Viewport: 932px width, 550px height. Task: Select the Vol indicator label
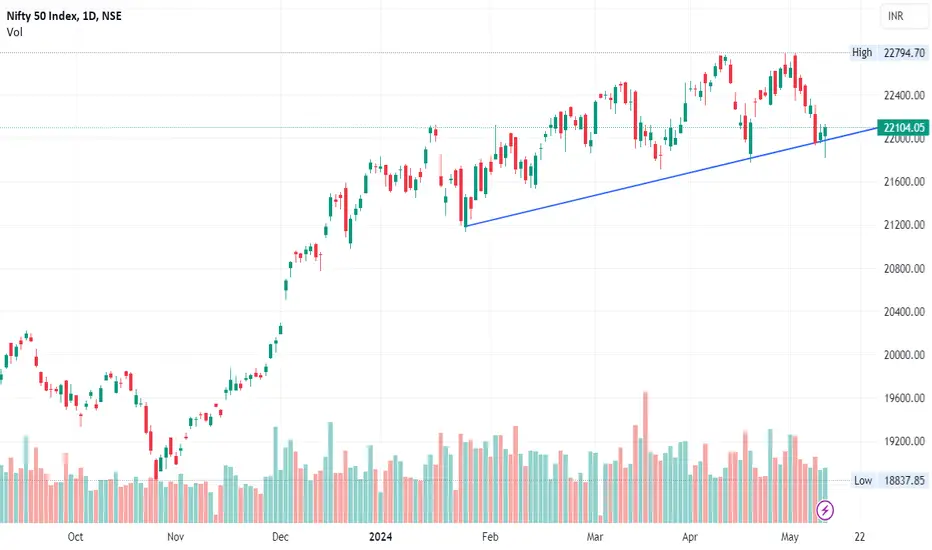pos(14,32)
